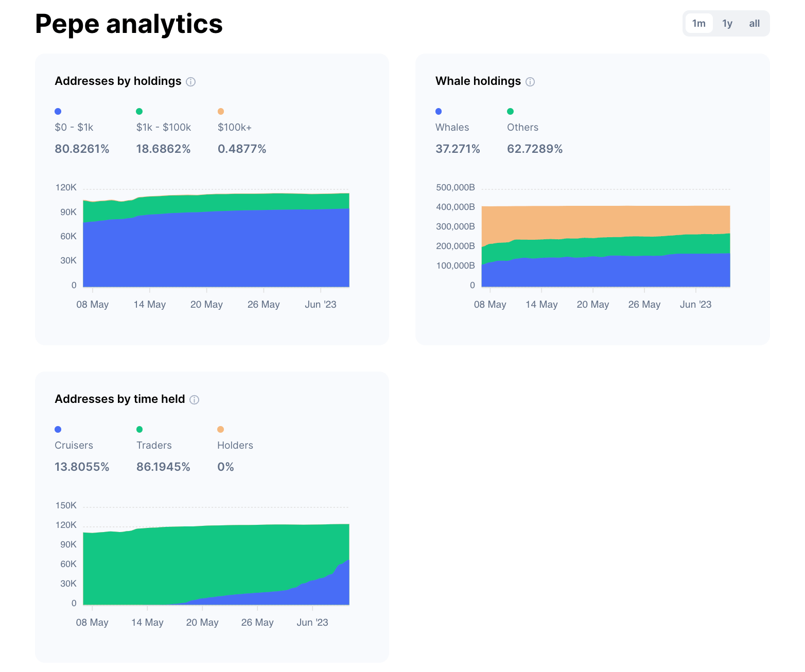This screenshot has width=805, height=672.
Task: Select the 1m time range tab
Action: (699, 23)
